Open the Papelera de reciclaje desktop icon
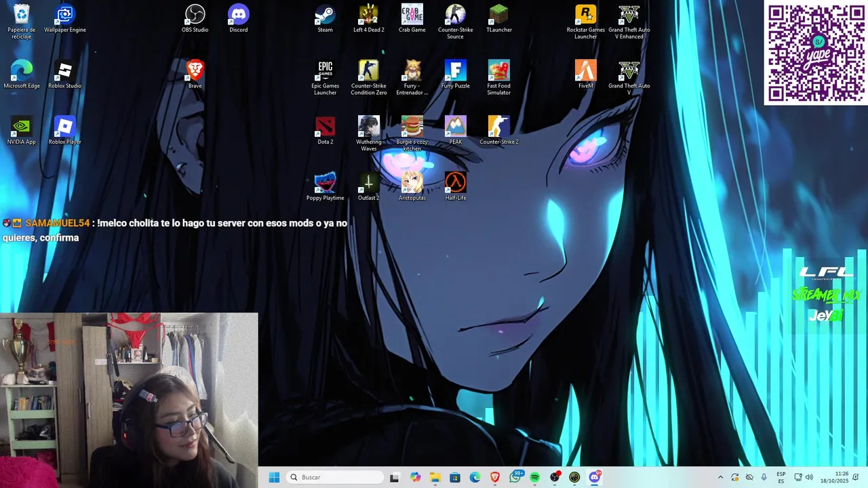Viewport: 868px width, 488px height. pyautogui.click(x=22, y=22)
